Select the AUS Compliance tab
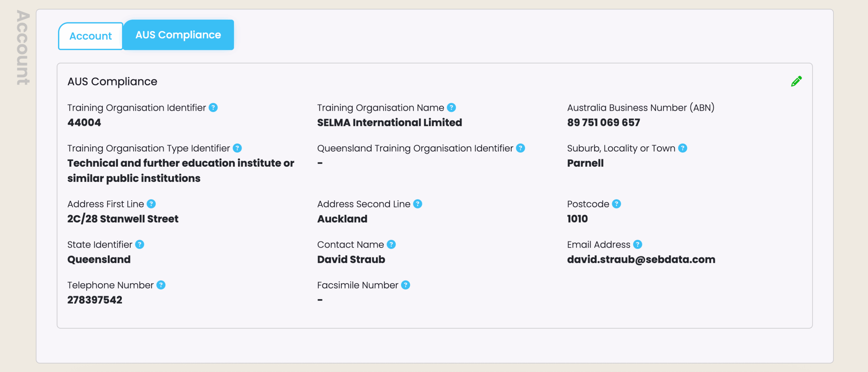Viewport: 868px width, 372px height. (178, 35)
